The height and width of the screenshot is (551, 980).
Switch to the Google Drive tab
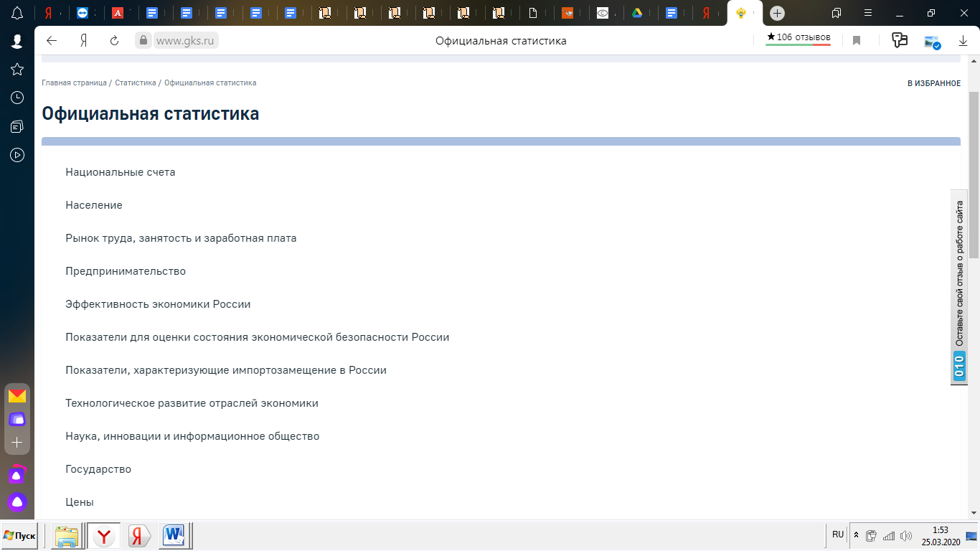point(636,13)
